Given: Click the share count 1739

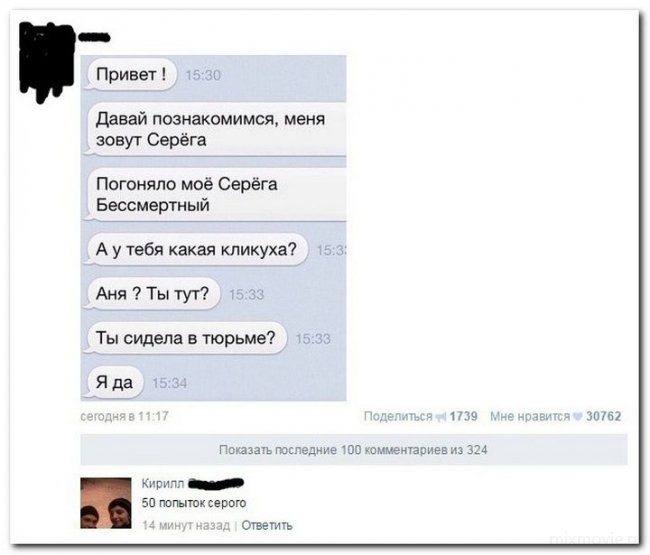Looking at the screenshot, I should (463, 416).
